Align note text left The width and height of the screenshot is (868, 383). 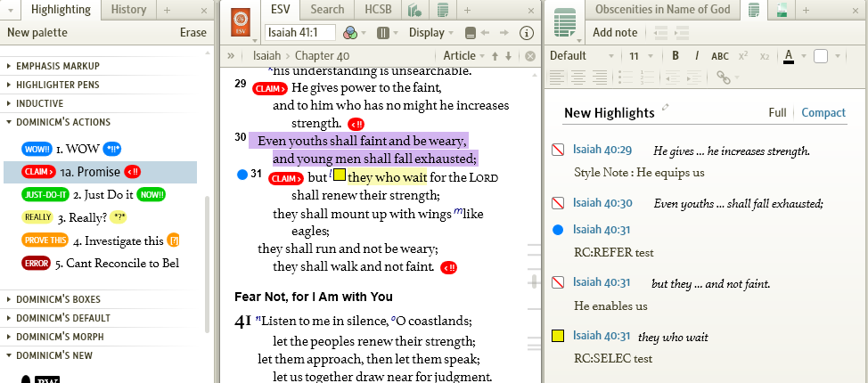(558, 77)
